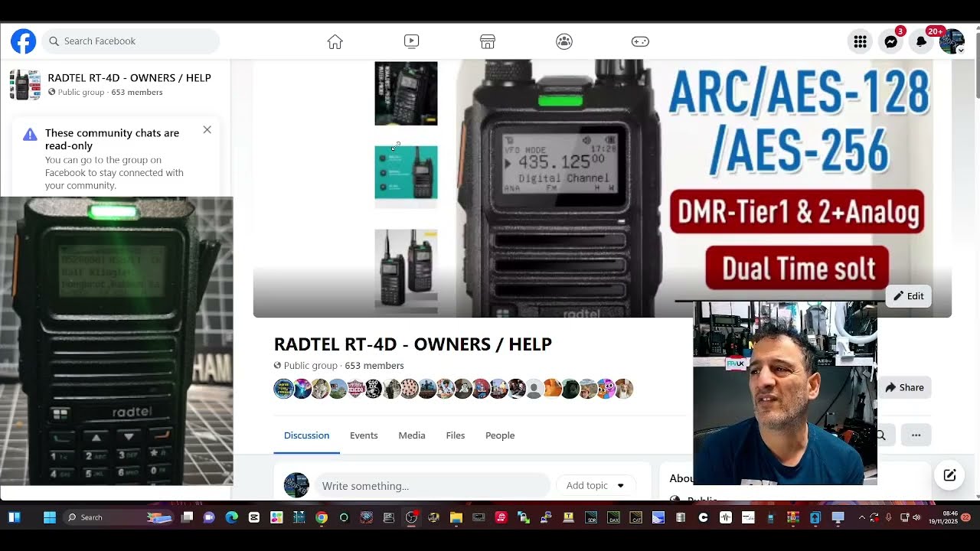Open the Windows Start button
980x551 pixels.
pyautogui.click(x=50, y=517)
